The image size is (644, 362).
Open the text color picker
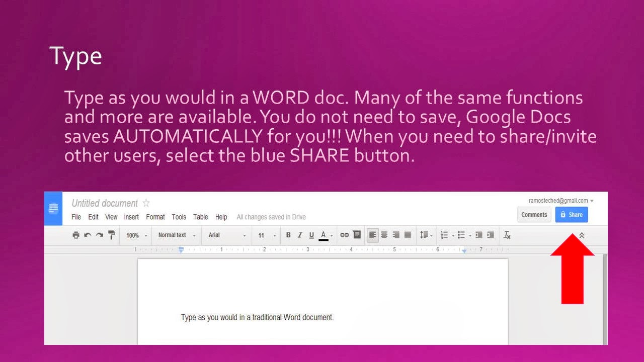click(x=326, y=235)
